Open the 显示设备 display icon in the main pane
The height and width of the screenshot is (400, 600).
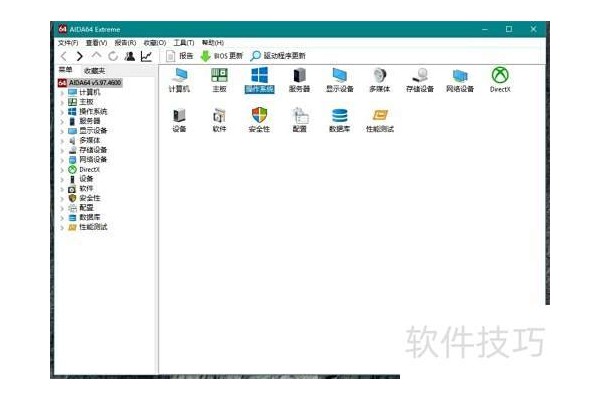(x=339, y=80)
